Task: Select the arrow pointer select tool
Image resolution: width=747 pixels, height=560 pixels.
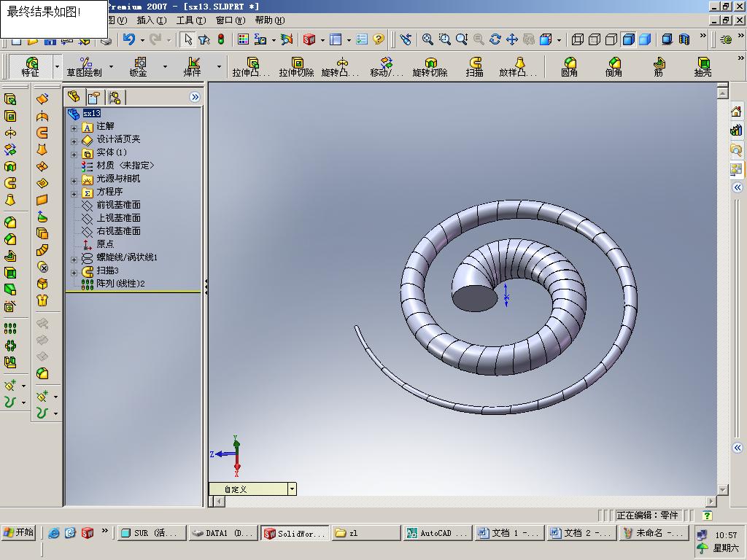Action: (x=187, y=39)
